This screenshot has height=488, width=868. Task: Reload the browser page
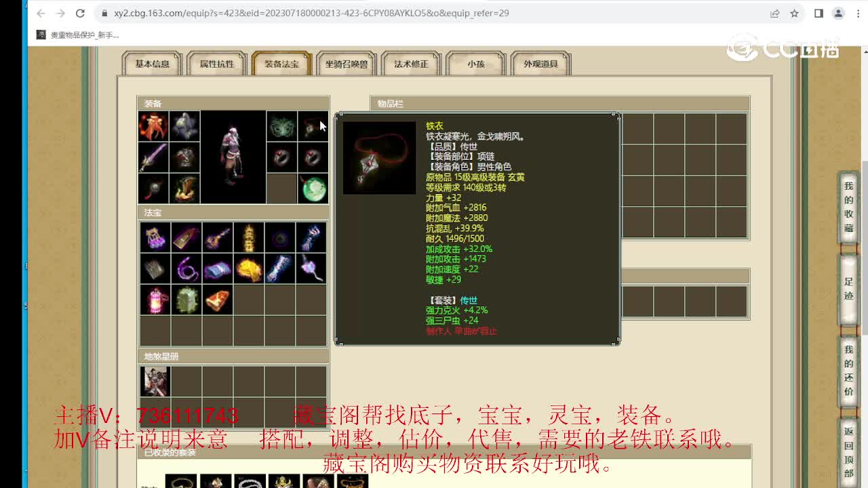pos(80,13)
